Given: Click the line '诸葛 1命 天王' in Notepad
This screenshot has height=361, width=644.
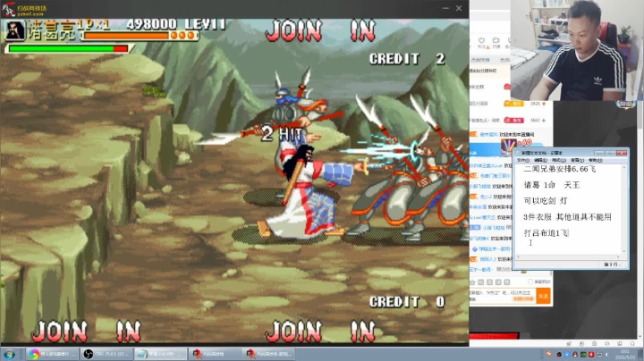Looking at the screenshot, I should [x=552, y=185].
